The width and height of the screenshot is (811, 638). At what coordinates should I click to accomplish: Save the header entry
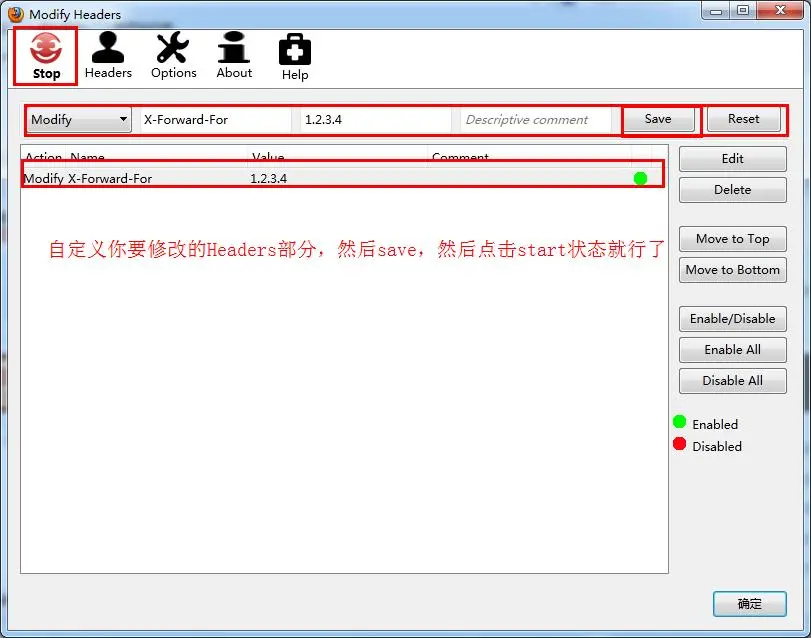tap(658, 119)
